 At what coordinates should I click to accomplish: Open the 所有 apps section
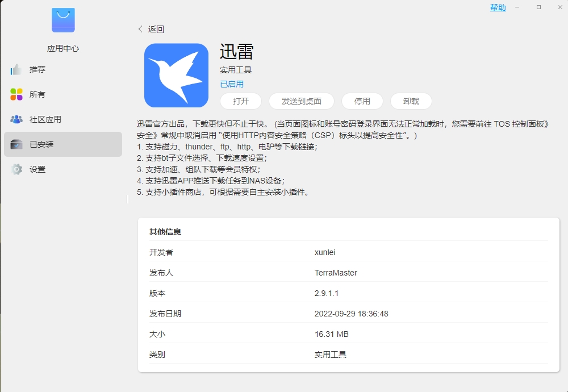click(63, 94)
